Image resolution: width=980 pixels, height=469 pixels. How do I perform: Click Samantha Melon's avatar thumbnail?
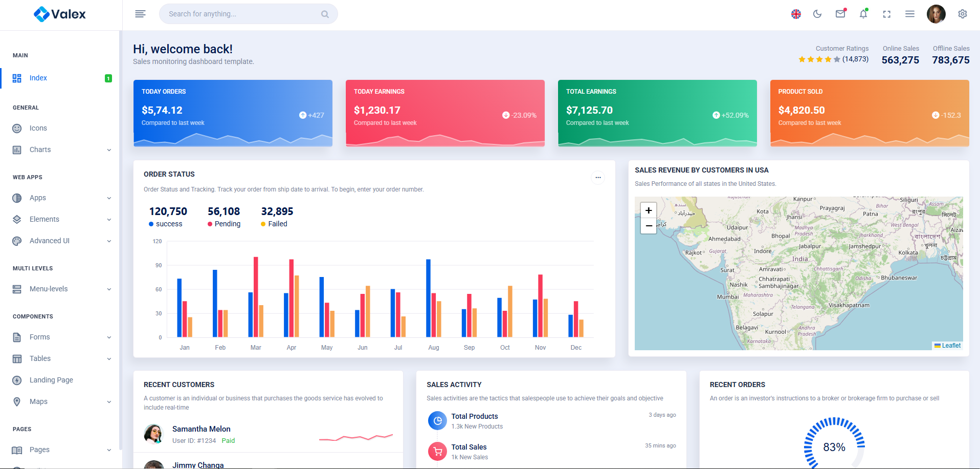click(x=153, y=434)
